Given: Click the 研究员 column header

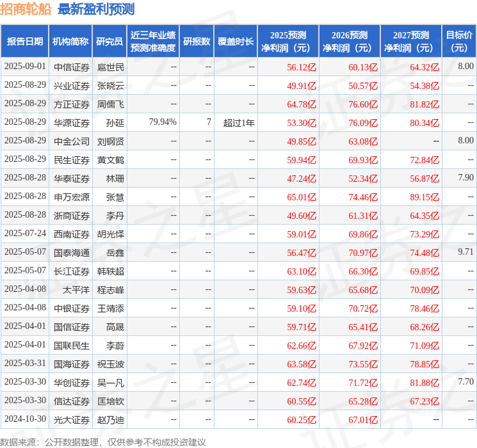Looking at the screenshot, I should 109,42.
